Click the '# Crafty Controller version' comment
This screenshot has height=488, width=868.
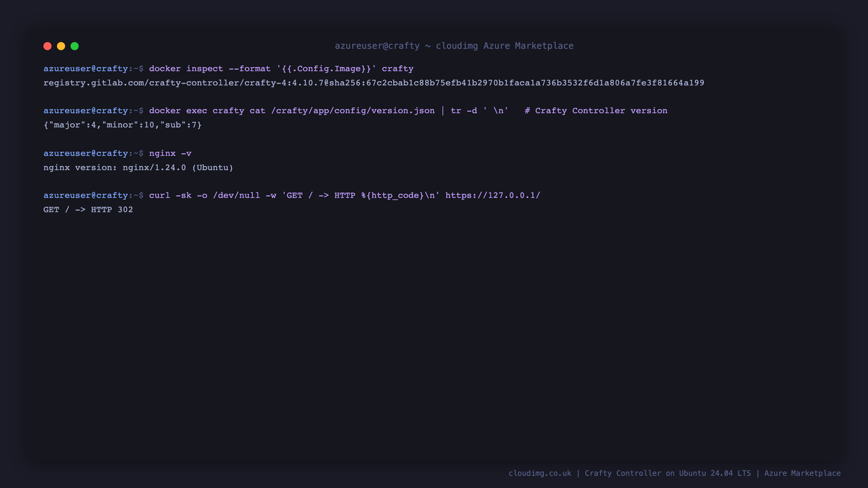596,110
